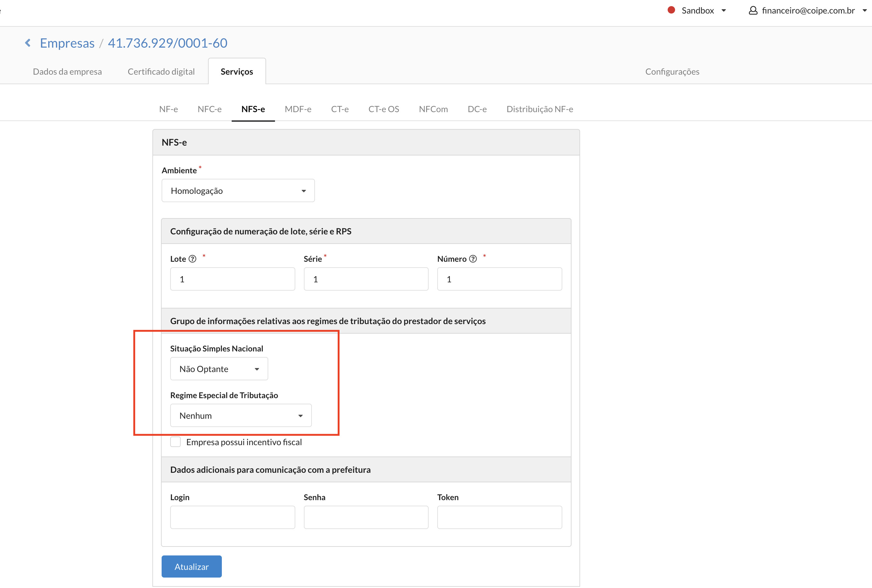Image resolution: width=872 pixels, height=588 pixels.
Task: Click the user profile icon
Action: (753, 10)
